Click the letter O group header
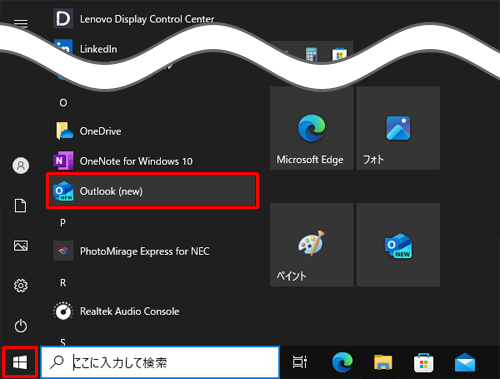Screen dimensions: 500x379 point(63,103)
